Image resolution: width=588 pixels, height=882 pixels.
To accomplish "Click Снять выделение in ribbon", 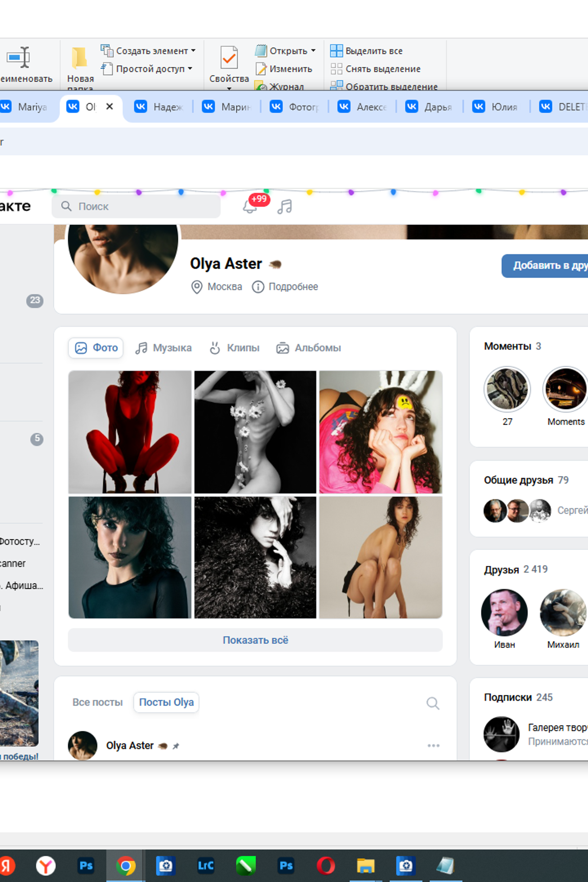I will coord(375,69).
